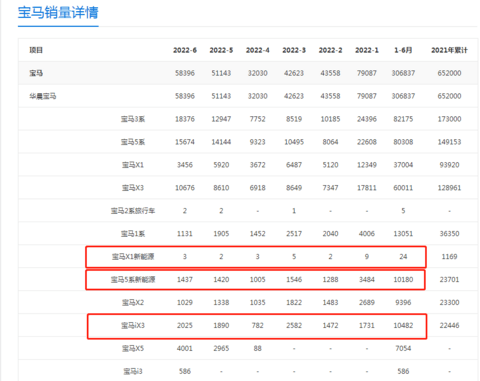Select the 2022-6 column header
This screenshot has width=480, height=381.
[x=185, y=50]
